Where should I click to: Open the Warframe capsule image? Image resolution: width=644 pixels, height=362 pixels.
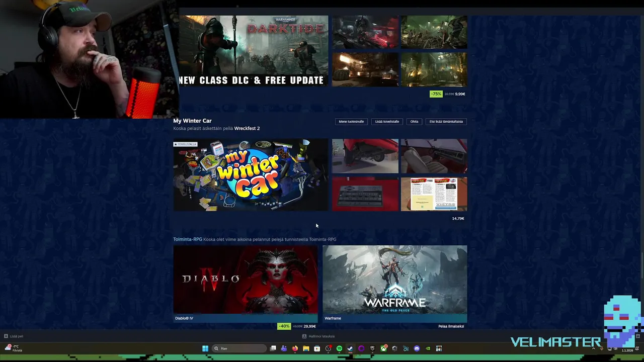394,280
